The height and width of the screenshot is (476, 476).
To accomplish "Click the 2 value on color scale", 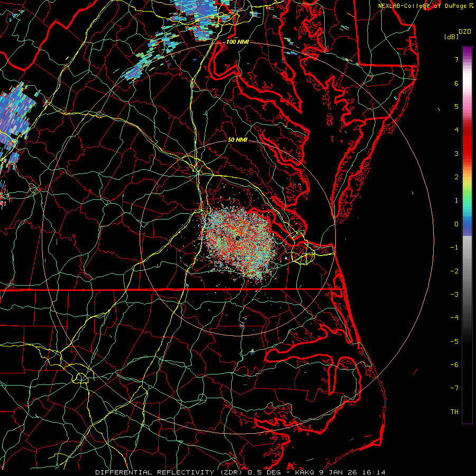I will pyautogui.click(x=456, y=177).
